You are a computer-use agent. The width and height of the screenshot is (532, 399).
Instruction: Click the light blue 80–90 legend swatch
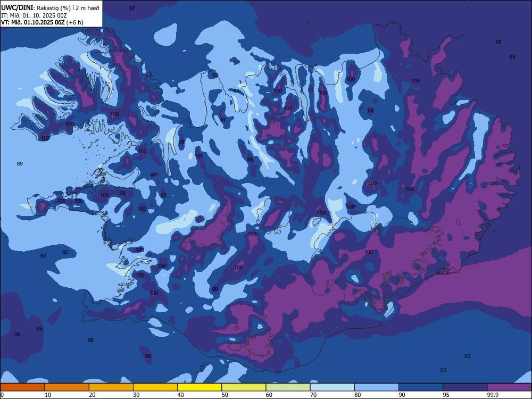tap(377, 387)
